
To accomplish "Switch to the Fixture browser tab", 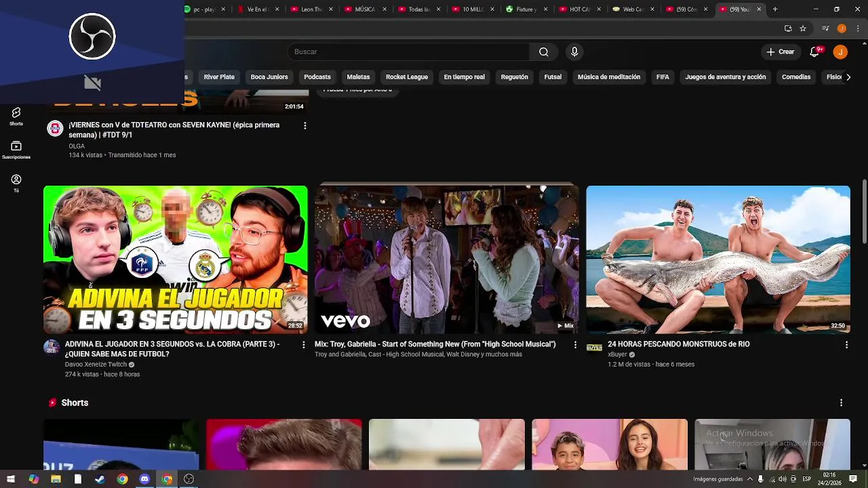I will coord(526,9).
